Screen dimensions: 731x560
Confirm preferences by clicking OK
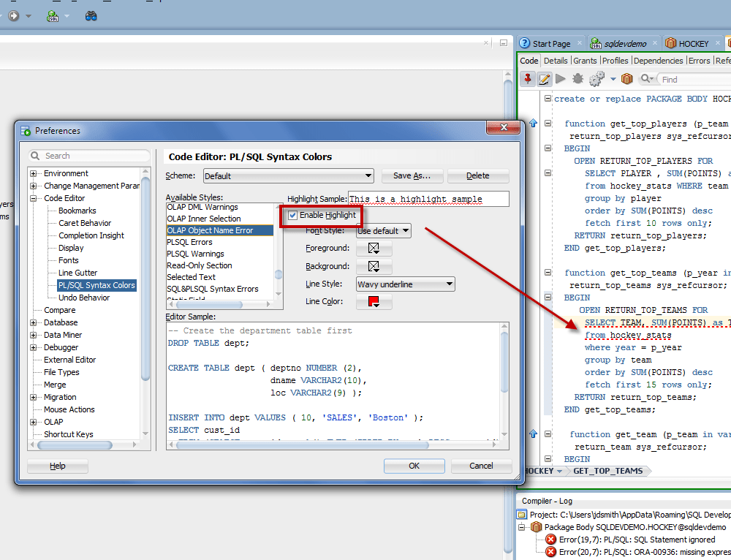(414, 466)
